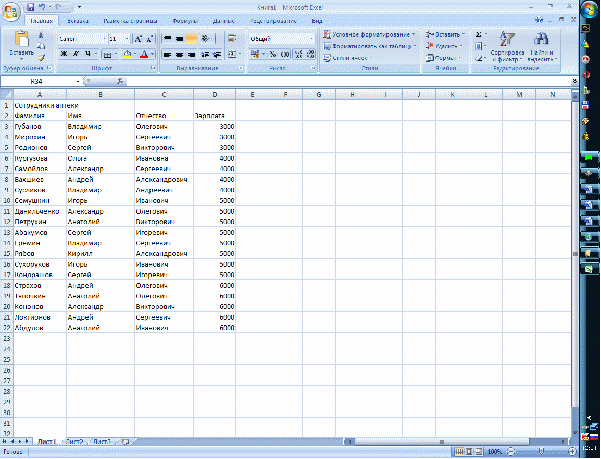Apply thousands separator format
The image size is (601, 459).
285,54
